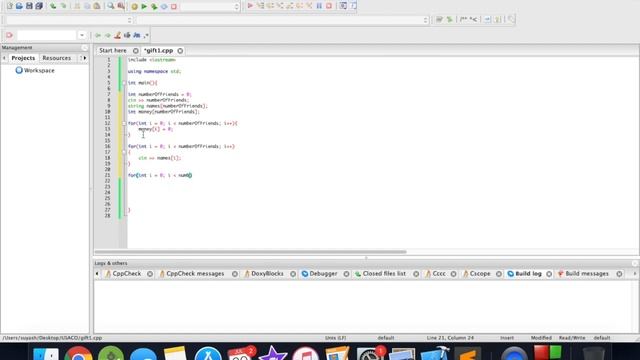
Task: Toggle selected text only search icon
Action: click(127, 36)
